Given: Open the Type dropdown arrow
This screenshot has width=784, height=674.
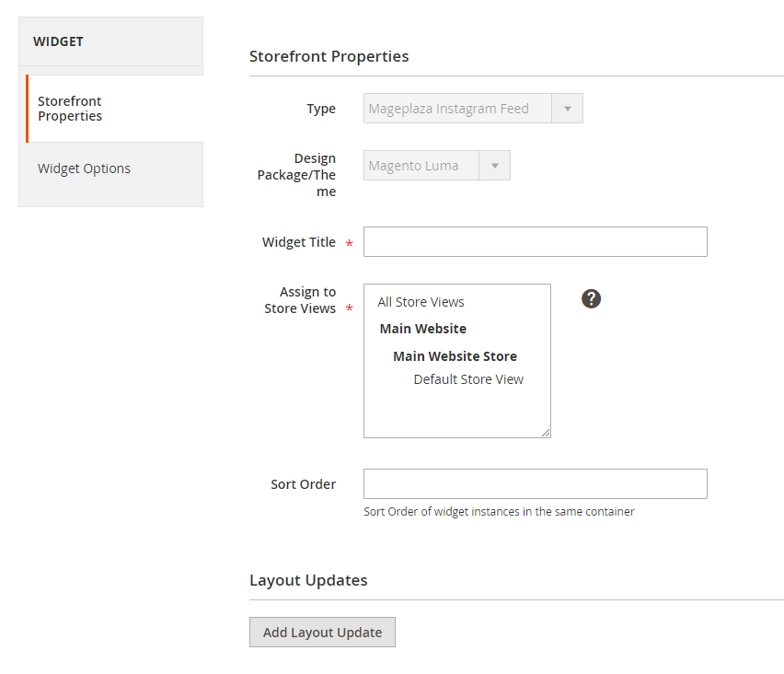Looking at the screenshot, I should point(568,109).
